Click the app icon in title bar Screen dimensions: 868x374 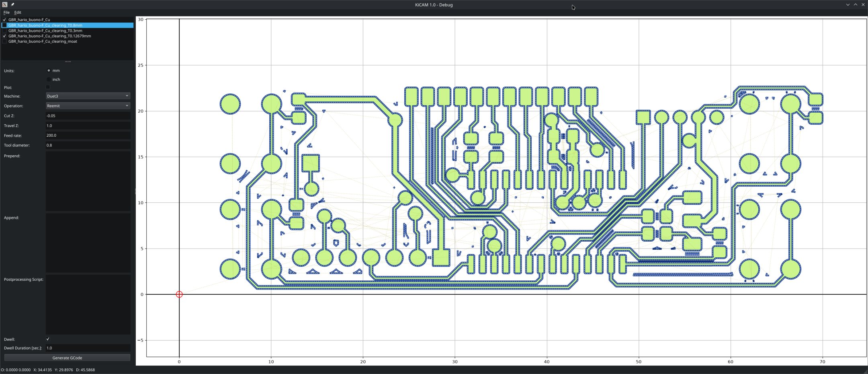(x=5, y=5)
